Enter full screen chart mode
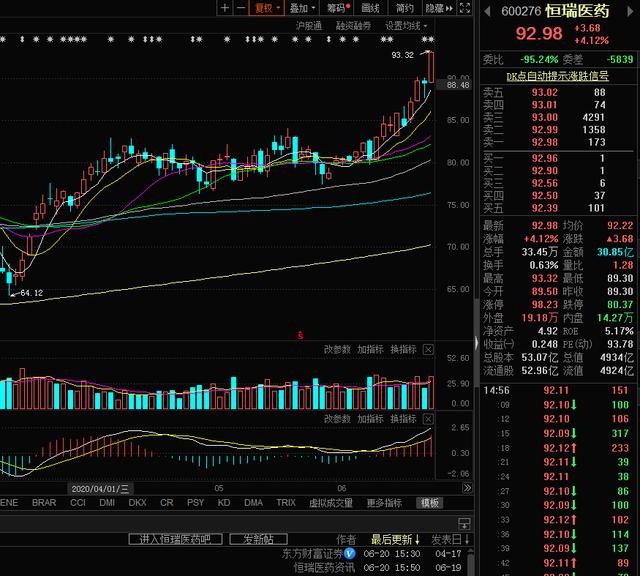The image size is (640, 576). [465, 8]
